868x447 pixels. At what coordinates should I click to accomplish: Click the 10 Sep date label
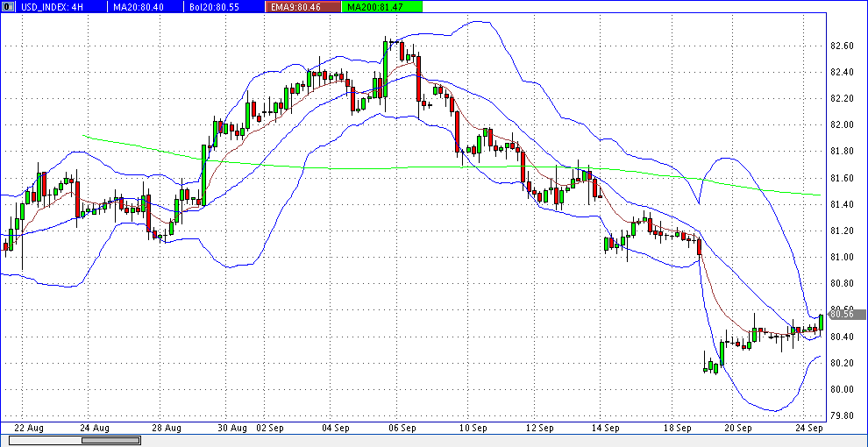(x=473, y=429)
